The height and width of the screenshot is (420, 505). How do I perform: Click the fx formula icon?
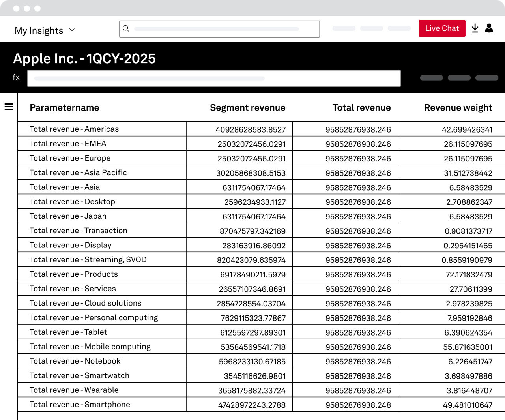click(16, 77)
